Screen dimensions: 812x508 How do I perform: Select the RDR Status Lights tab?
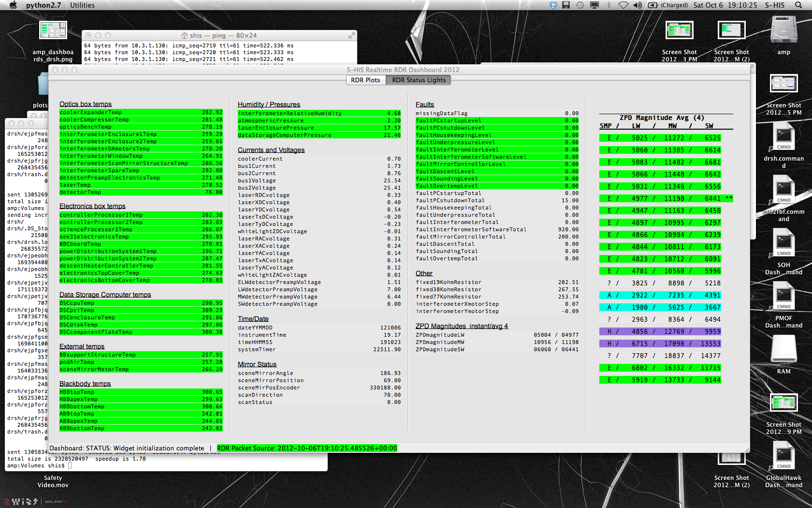(x=419, y=80)
